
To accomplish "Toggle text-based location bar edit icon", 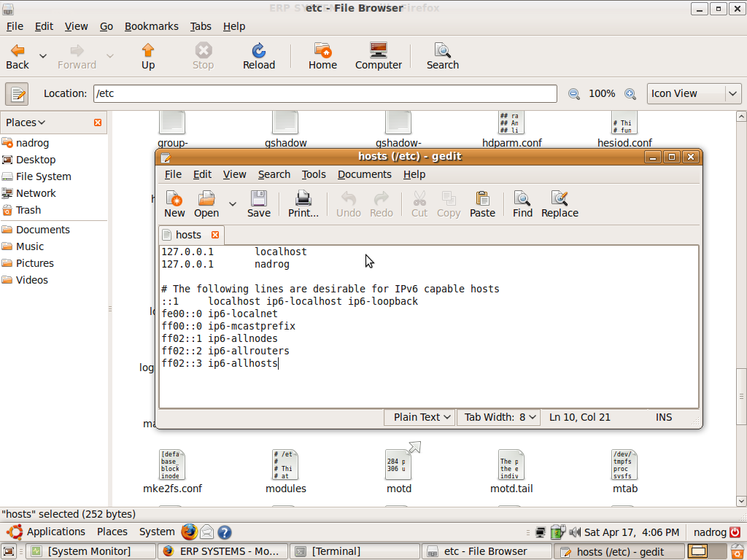I will point(18,94).
